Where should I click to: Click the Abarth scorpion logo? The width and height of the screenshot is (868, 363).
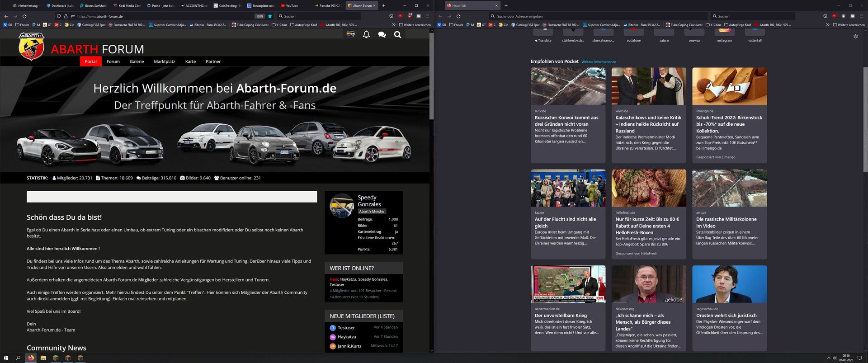tap(31, 46)
